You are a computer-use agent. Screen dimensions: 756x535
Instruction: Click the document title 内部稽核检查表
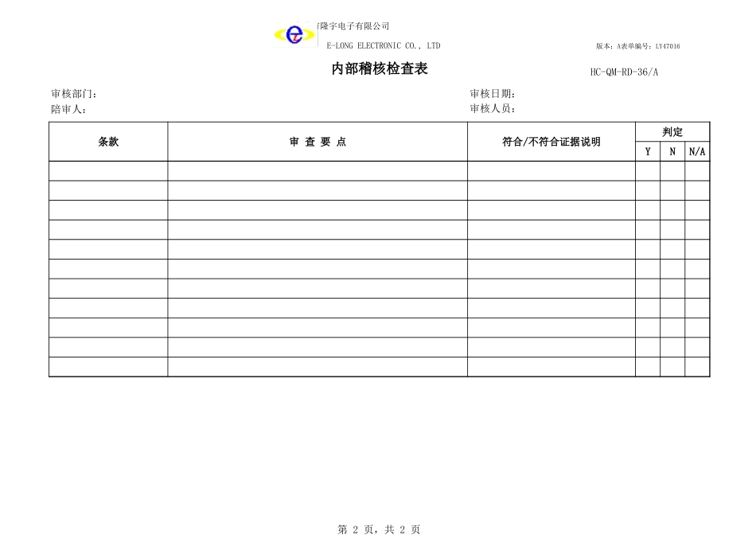click(378, 68)
